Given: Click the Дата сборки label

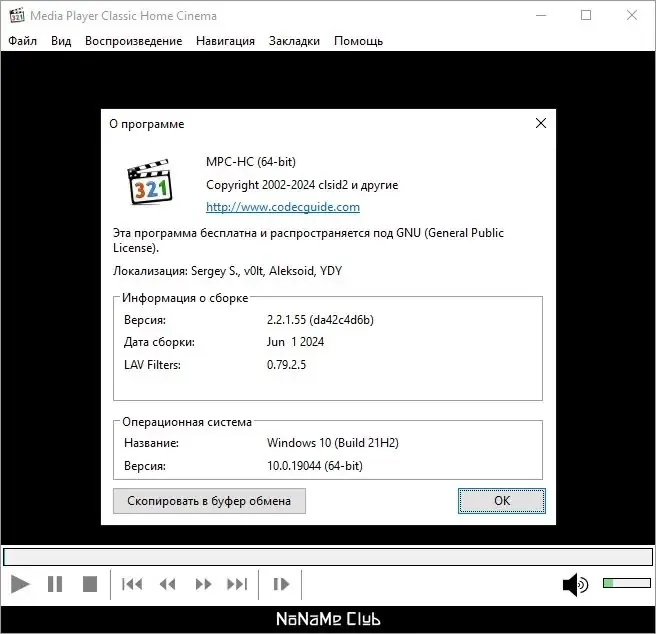Looking at the screenshot, I should pyautogui.click(x=159, y=342).
